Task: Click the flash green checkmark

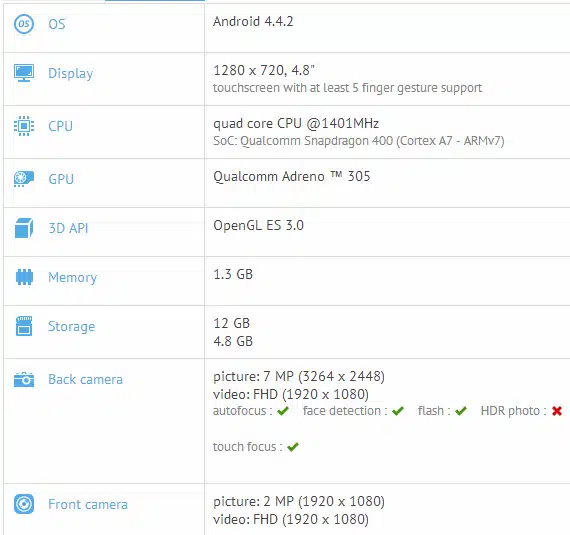Action: pos(461,411)
